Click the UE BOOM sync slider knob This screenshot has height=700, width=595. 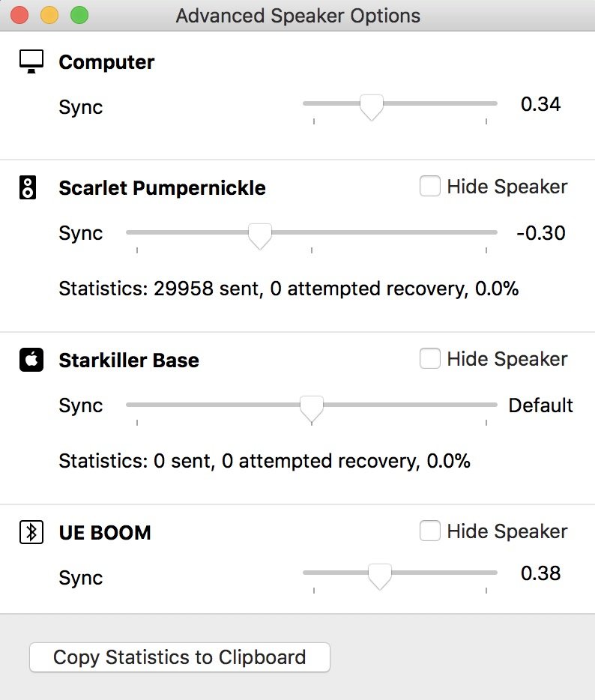(380, 576)
